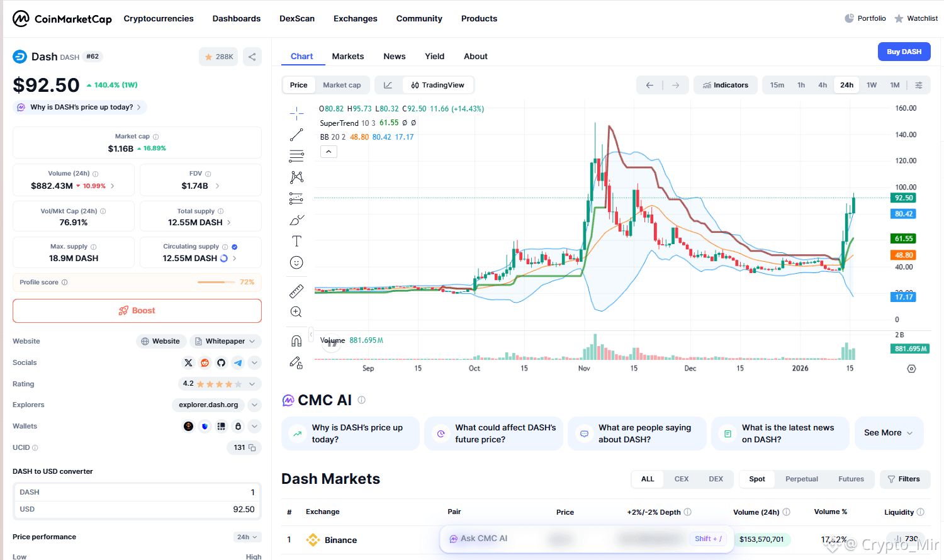
Task: Click the Buy DASH button
Action: click(x=904, y=52)
